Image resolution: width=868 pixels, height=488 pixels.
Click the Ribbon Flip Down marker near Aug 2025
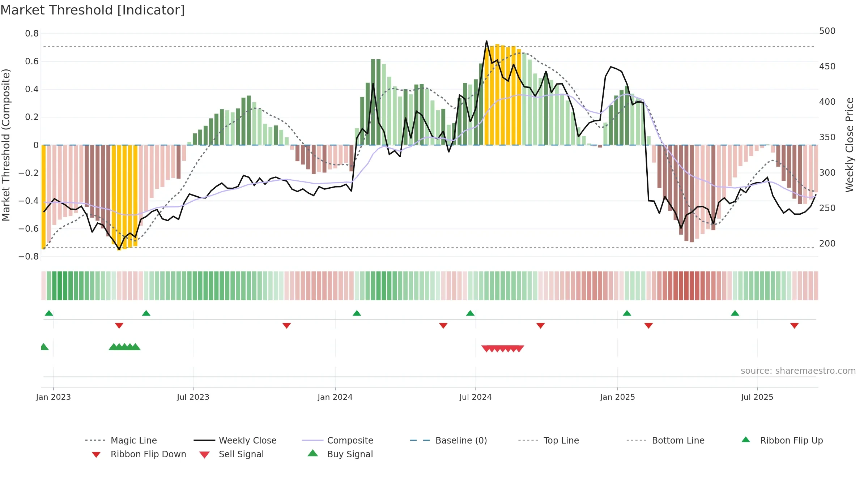coord(795,326)
